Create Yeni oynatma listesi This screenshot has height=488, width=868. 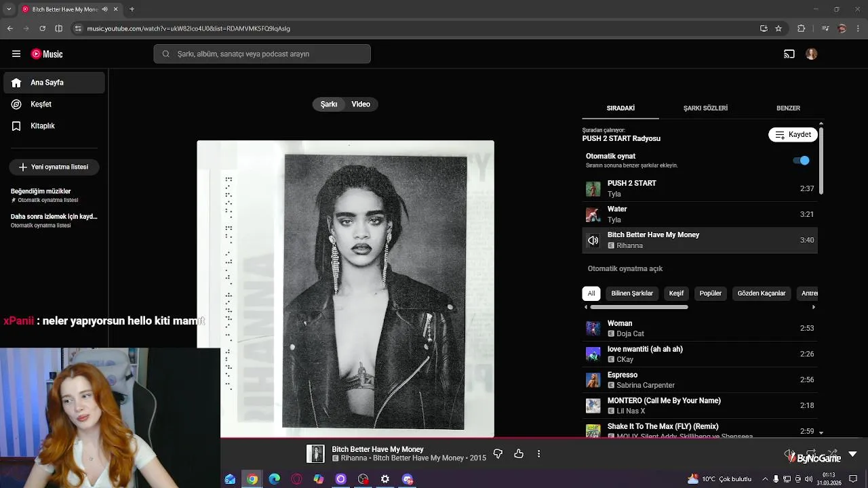point(54,167)
